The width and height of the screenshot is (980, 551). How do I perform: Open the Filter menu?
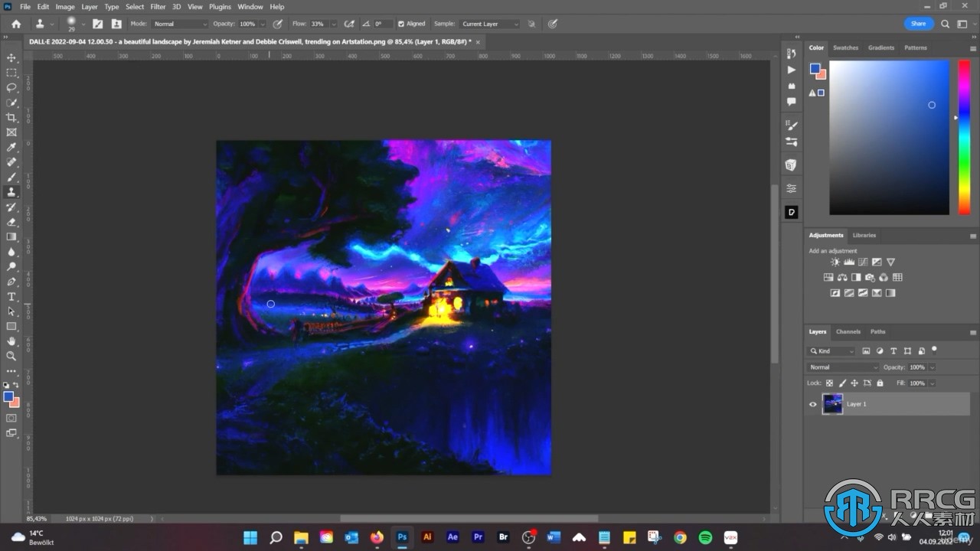158,7
